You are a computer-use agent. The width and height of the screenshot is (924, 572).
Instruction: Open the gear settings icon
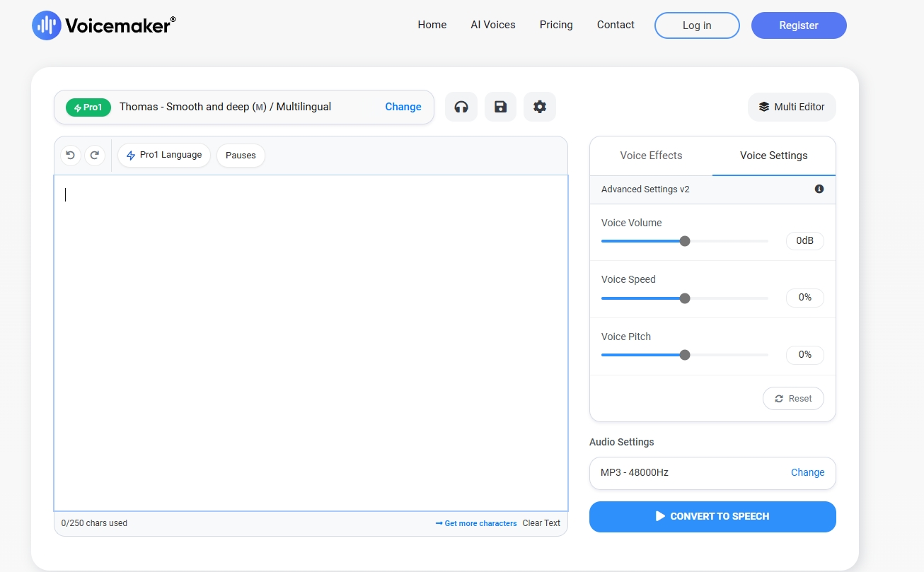(540, 107)
